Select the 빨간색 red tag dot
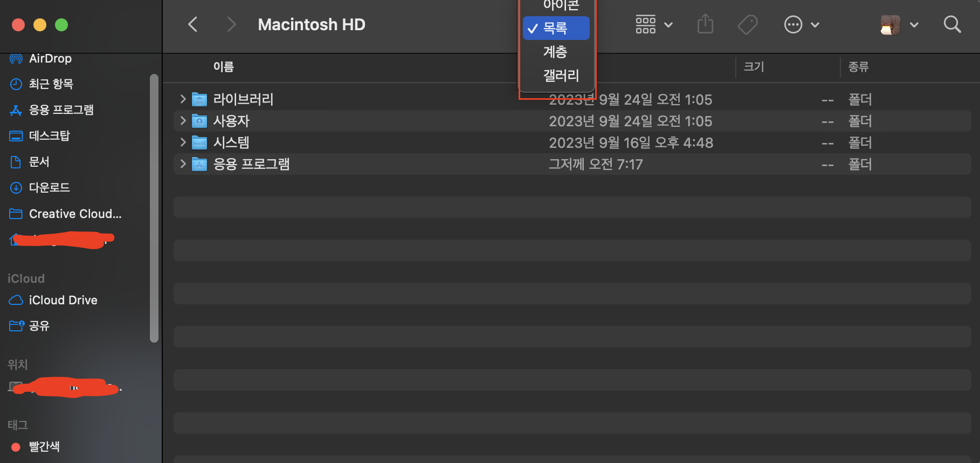The height and width of the screenshot is (463, 980). coord(16,447)
